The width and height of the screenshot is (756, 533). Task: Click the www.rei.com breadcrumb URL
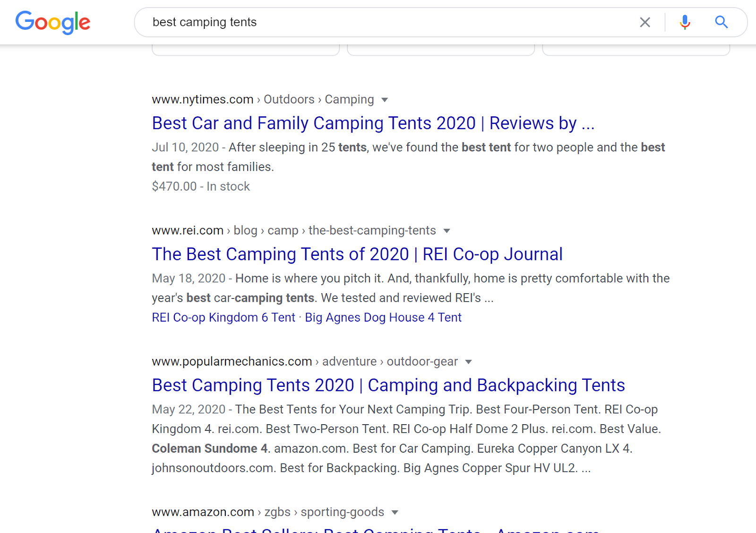point(187,230)
